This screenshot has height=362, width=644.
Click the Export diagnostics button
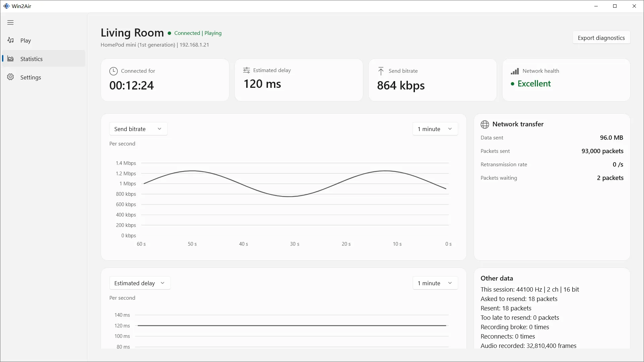coord(601,38)
